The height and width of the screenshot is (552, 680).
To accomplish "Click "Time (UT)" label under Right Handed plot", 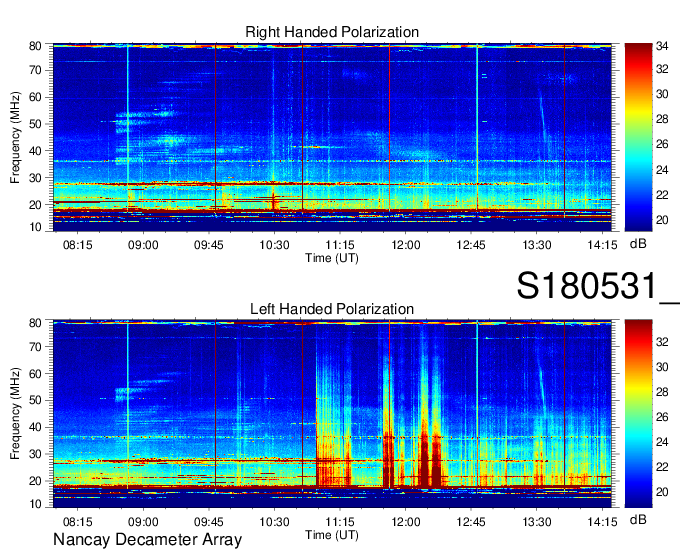I will (332, 258).
